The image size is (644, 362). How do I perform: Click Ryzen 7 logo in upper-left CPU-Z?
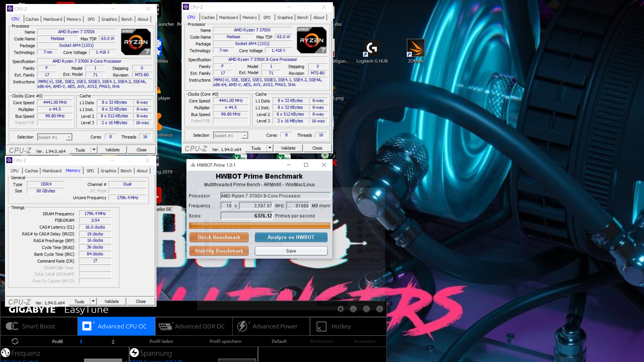tap(136, 42)
